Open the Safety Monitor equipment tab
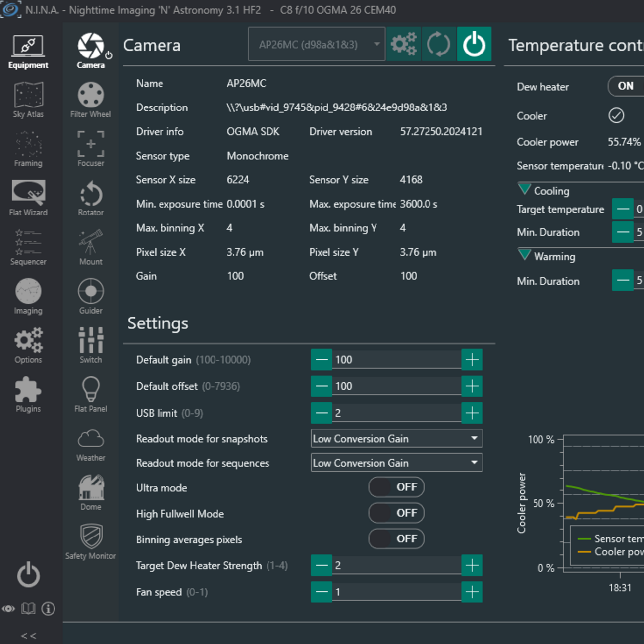 (x=91, y=542)
